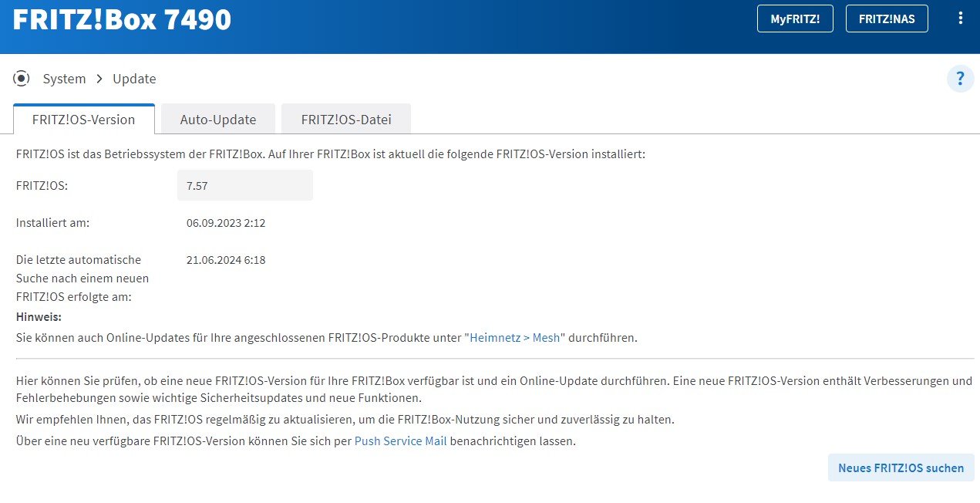
Task: Open the Push Service Mail link
Action: point(400,441)
